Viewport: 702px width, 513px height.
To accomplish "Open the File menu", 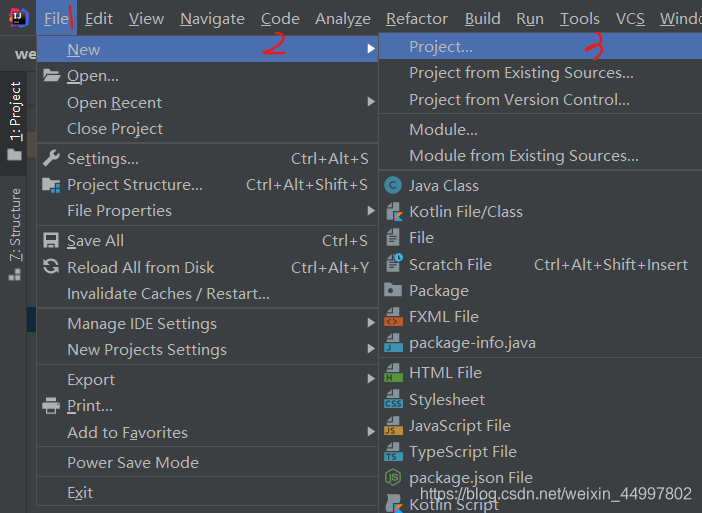I will [56, 18].
